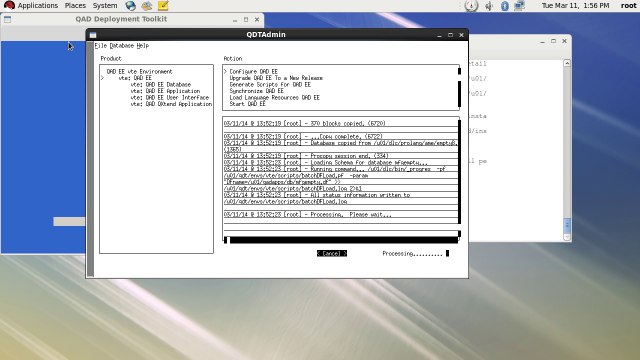Screen dimensions: 640x360
Task: Select Upgrade QAD EE To a New Release
Action: (276, 78)
